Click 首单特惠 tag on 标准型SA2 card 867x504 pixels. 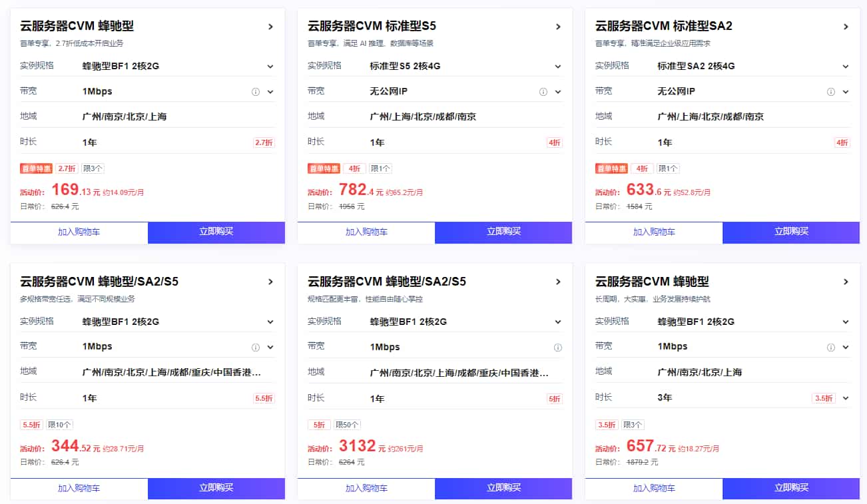pos(611,168)
